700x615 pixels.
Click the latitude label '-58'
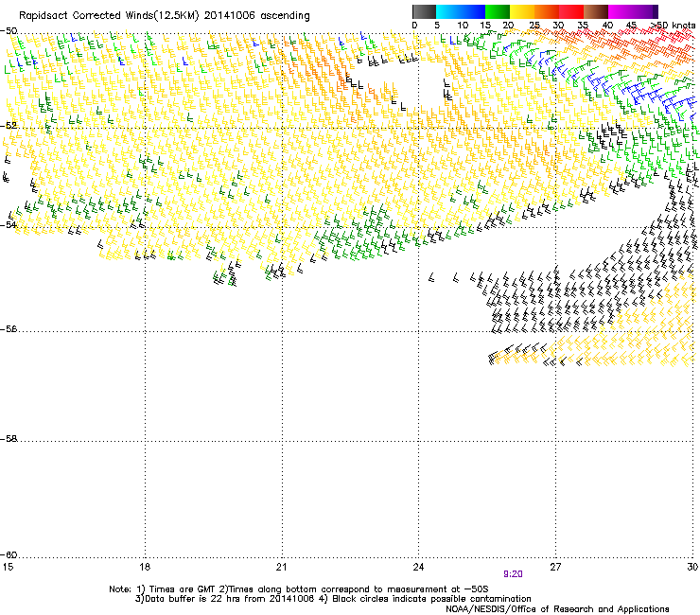click(9, 439)
